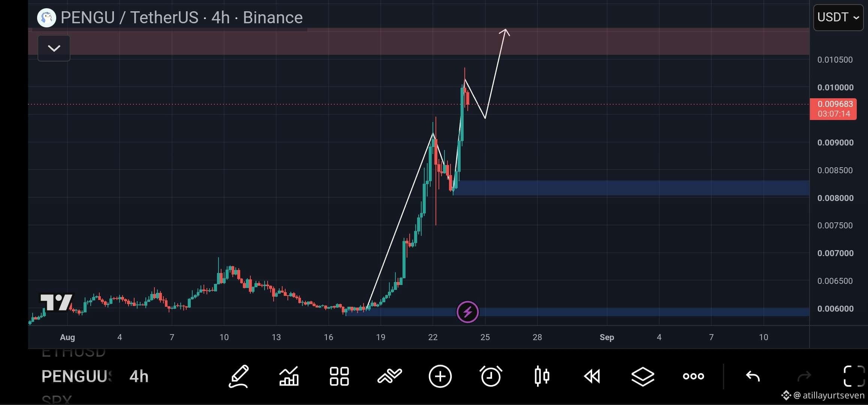Select the PENGU / TetherUS chart title
The image size is (868, 405).
(x=182, y=18)
